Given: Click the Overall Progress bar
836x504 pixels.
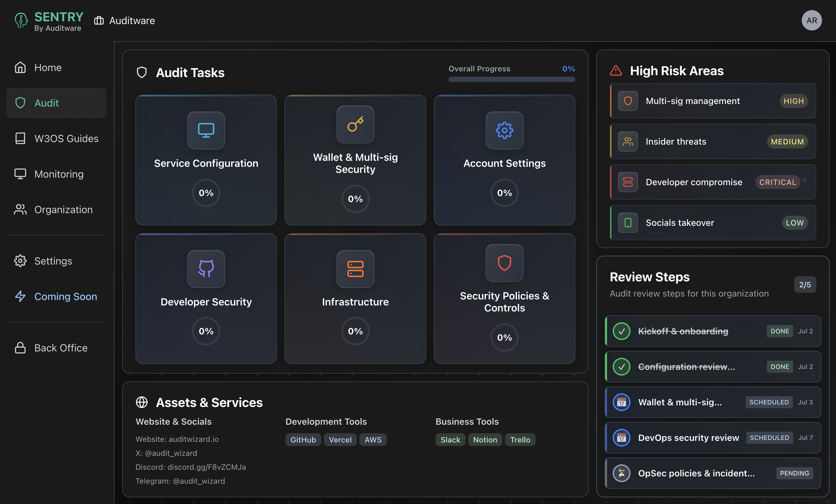Looking at the screenshot, I should (512, 79).
